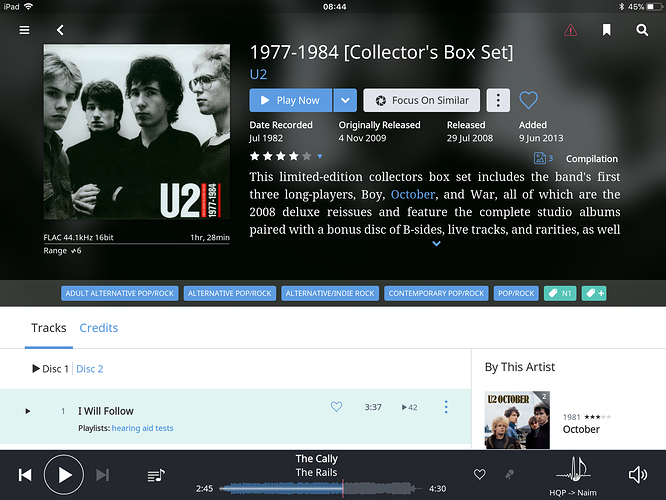Play the I Will Follow track

pos(28,411)
